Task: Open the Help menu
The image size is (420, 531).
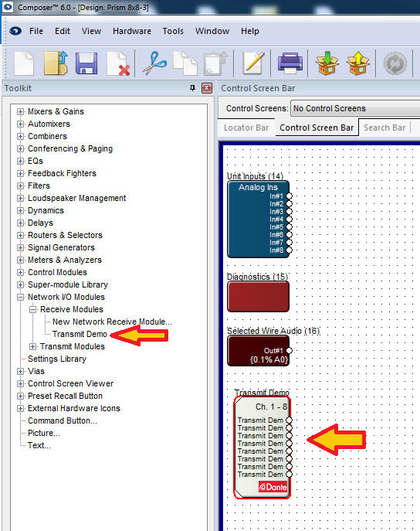Action: click(x=250, y=31)
